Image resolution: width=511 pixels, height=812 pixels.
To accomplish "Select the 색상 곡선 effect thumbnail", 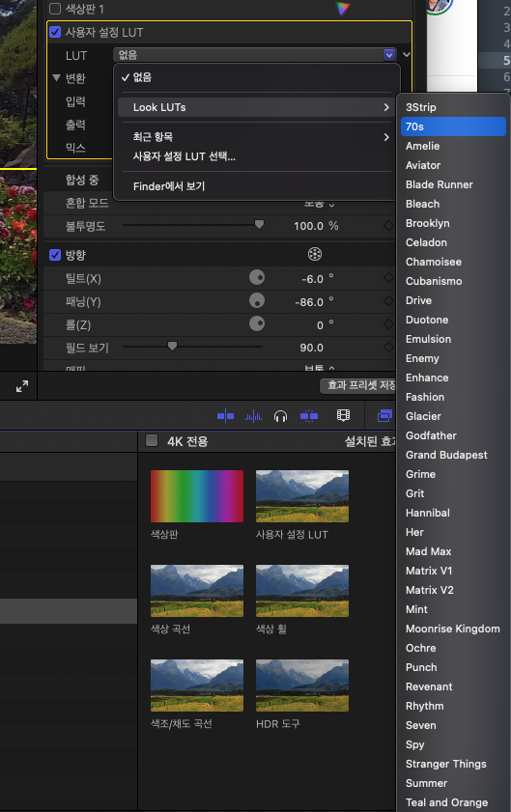I will 197,591.
